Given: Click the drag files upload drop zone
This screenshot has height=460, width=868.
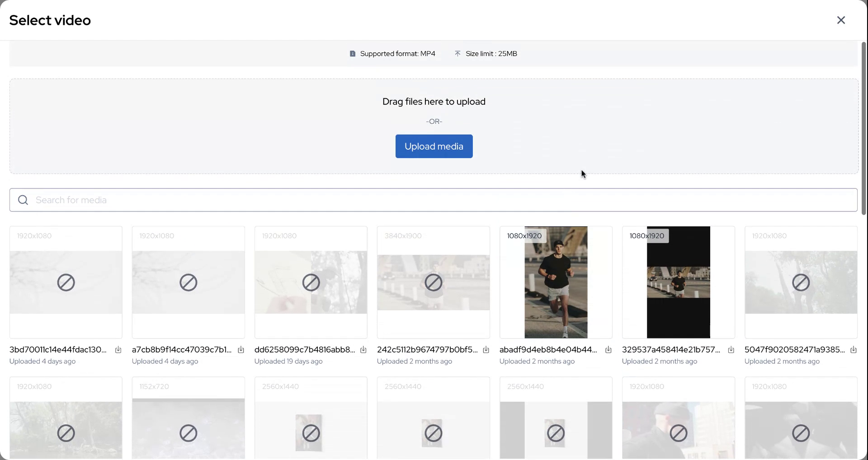Looking at the screenshot, I should [226, 127].
